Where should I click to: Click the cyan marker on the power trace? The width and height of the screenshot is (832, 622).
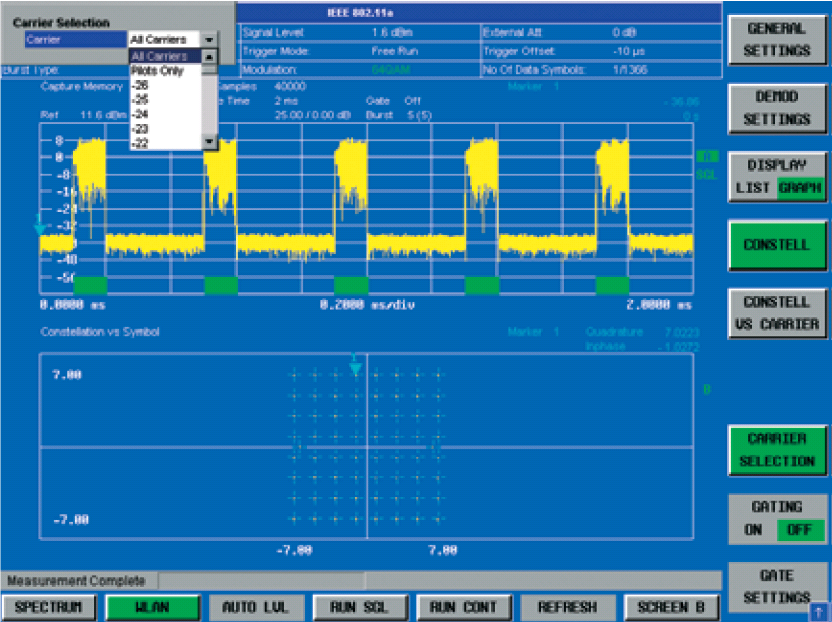(x=40, y=226)
